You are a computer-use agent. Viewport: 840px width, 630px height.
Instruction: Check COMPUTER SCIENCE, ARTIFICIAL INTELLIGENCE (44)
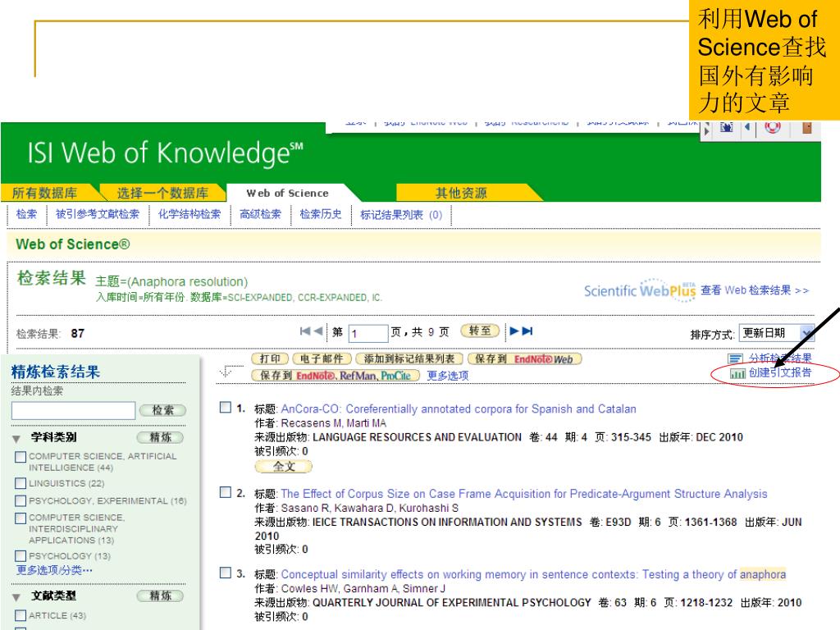tap(21, 457)
